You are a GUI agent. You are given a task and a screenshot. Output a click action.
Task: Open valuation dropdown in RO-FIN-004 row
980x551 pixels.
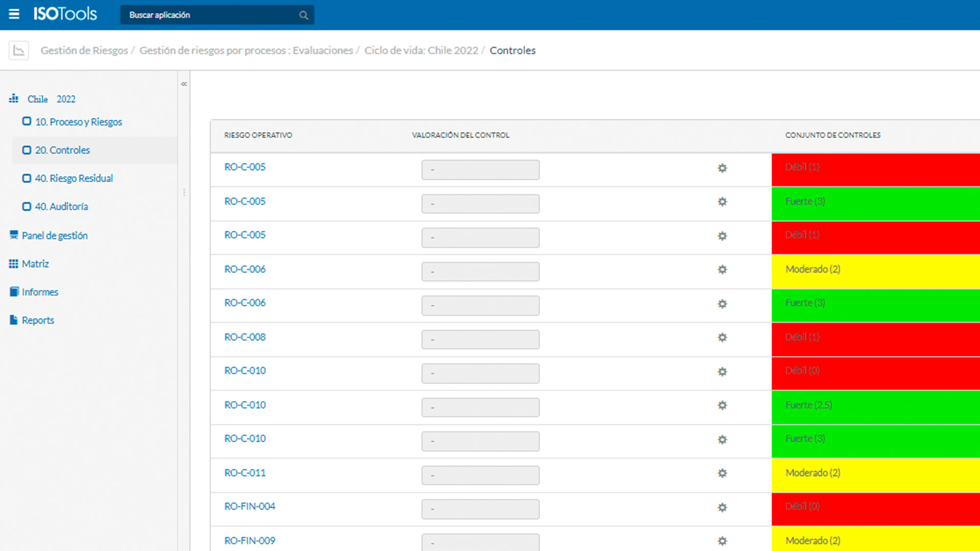click(x=480, y=509)
